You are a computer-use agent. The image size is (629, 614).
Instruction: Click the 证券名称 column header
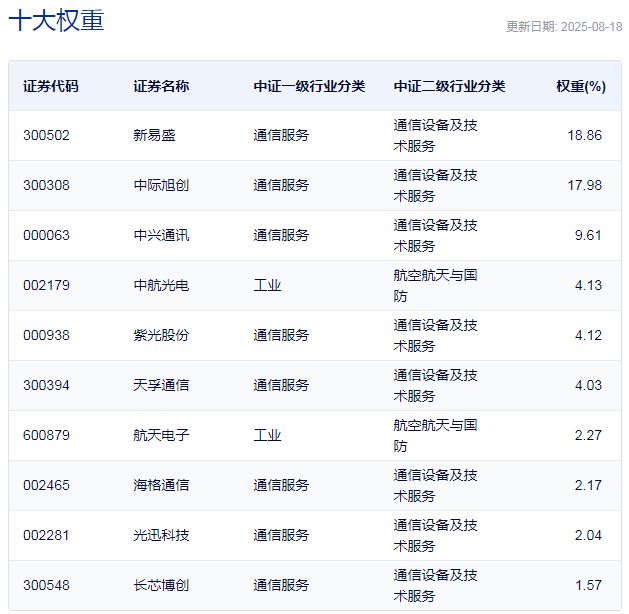coord(161,86)
